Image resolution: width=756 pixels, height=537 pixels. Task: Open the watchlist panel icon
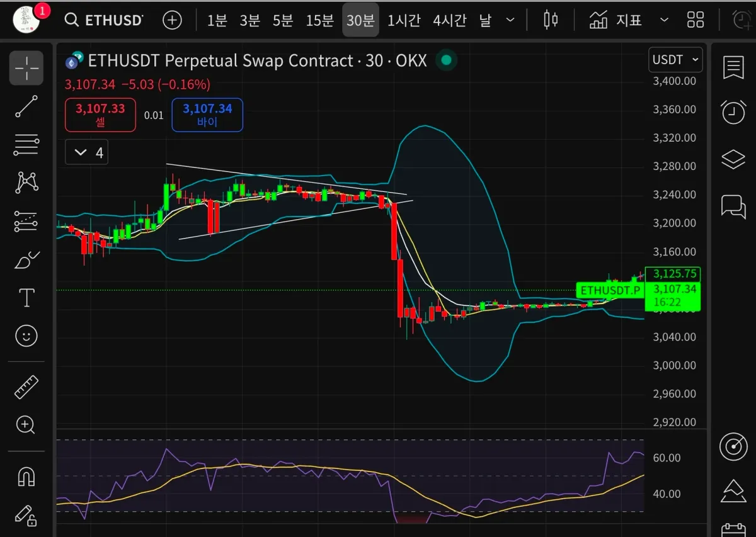coord(733,68)
